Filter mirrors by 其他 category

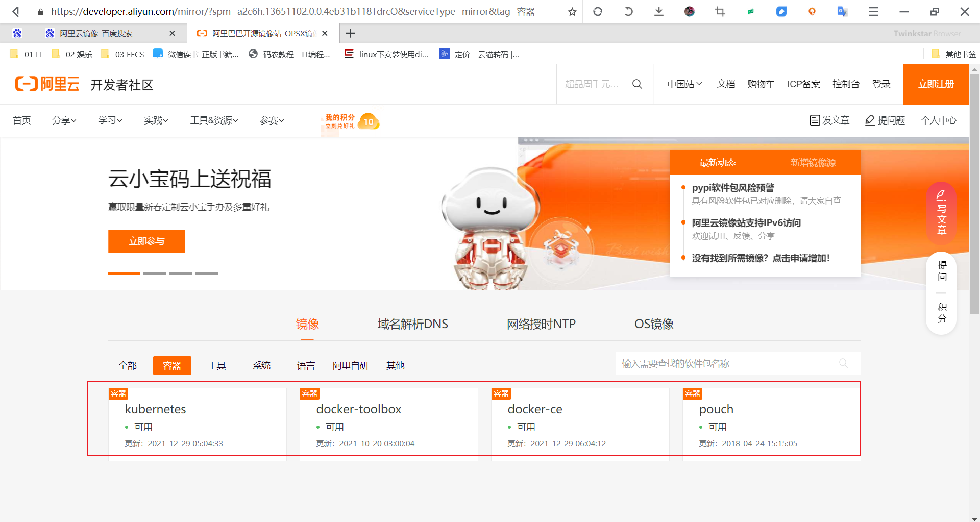coord(396,365)
